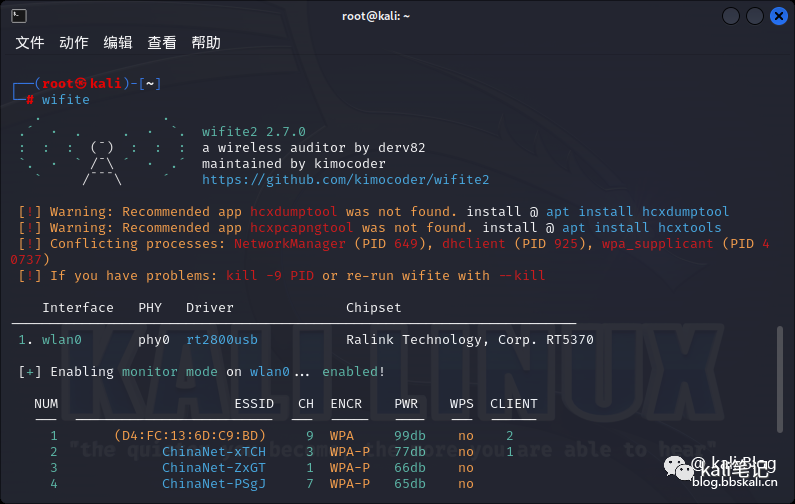This screenshot has height=504, width=795.
Task: Click the terminal icon in the title bar
Action: tap(19, 16)
